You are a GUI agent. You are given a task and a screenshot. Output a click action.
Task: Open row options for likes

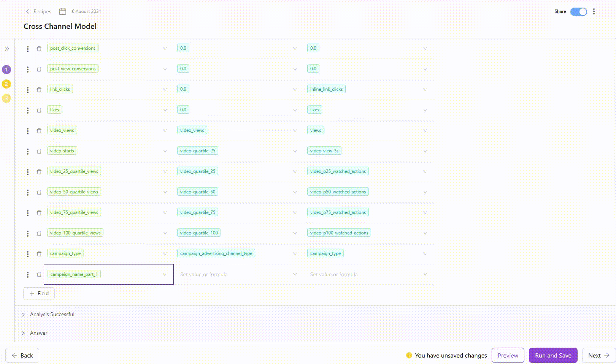(x=28, y=110)
